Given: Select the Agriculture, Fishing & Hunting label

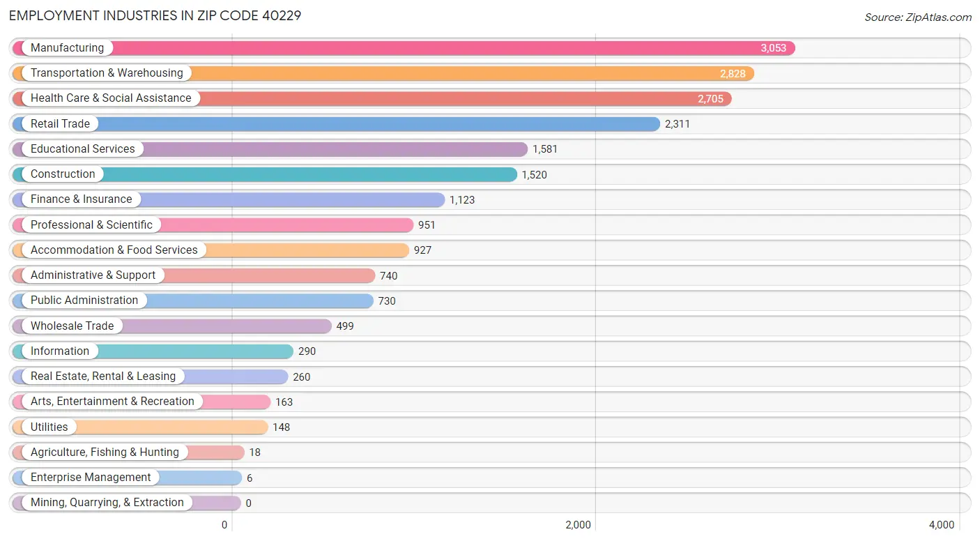Looking at the screenshot, I should [105, 452].
